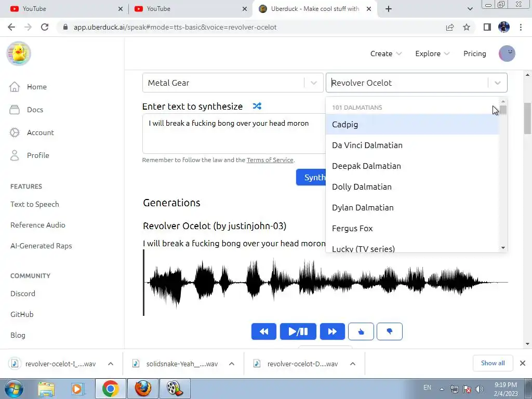The width and height of the screenshot is (532, 399).
Task: Click the fast-forward playback button
Action: (x=332, y=331)
